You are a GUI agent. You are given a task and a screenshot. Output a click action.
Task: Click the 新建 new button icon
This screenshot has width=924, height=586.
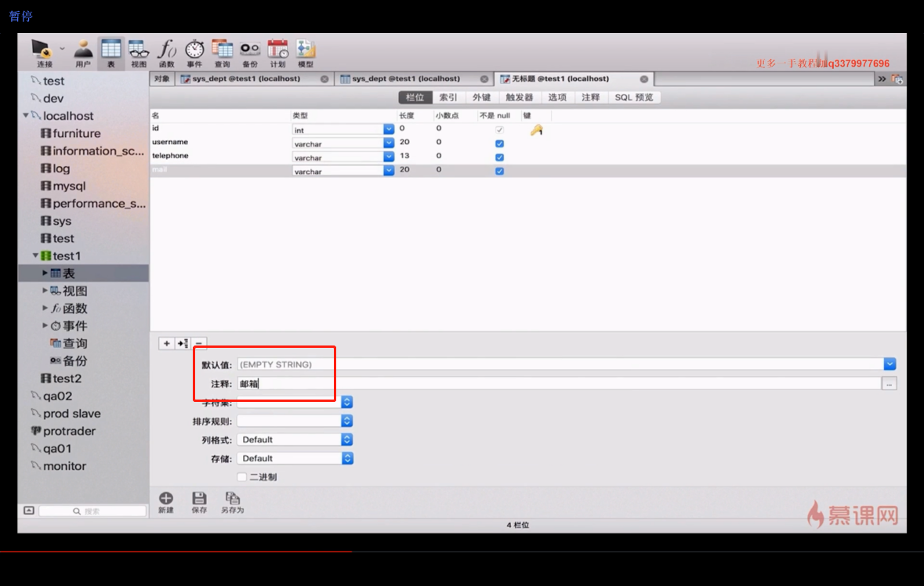coord(166,502)
